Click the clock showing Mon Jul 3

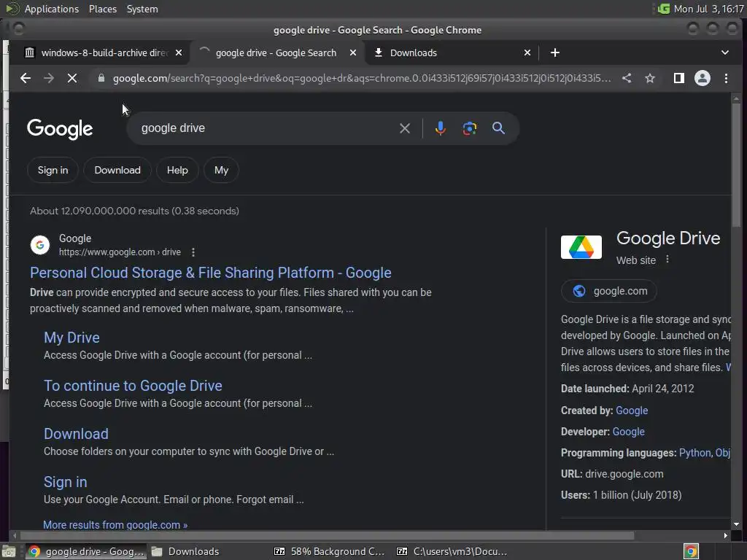[709, 9]
